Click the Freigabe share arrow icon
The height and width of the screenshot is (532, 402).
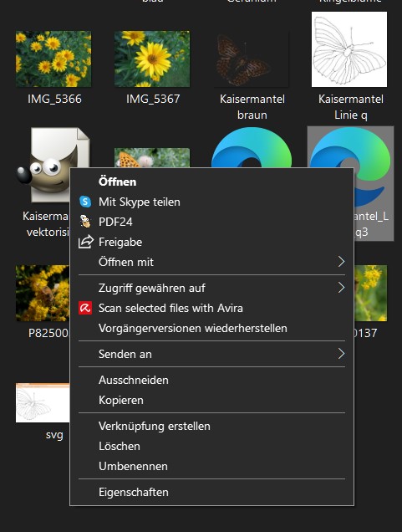[86, 242]
